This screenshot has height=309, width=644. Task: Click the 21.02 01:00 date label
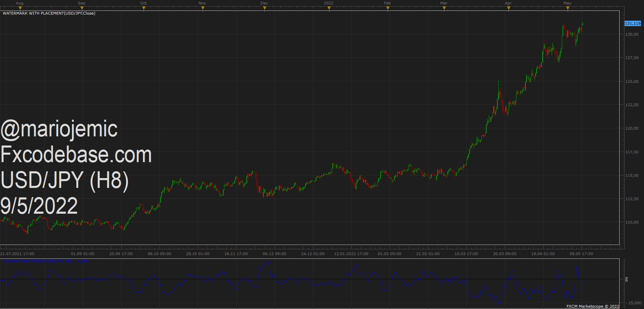pyautogui.click(x=428, y=254)
